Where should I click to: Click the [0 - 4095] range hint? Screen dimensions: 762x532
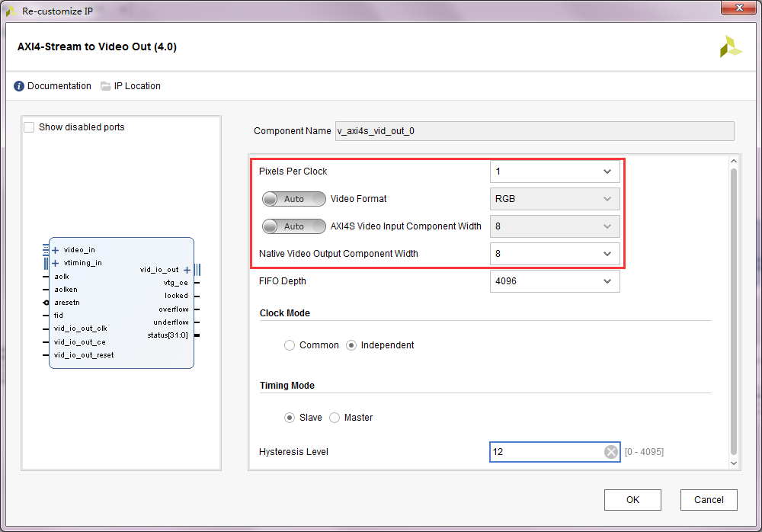pos(644,452)
